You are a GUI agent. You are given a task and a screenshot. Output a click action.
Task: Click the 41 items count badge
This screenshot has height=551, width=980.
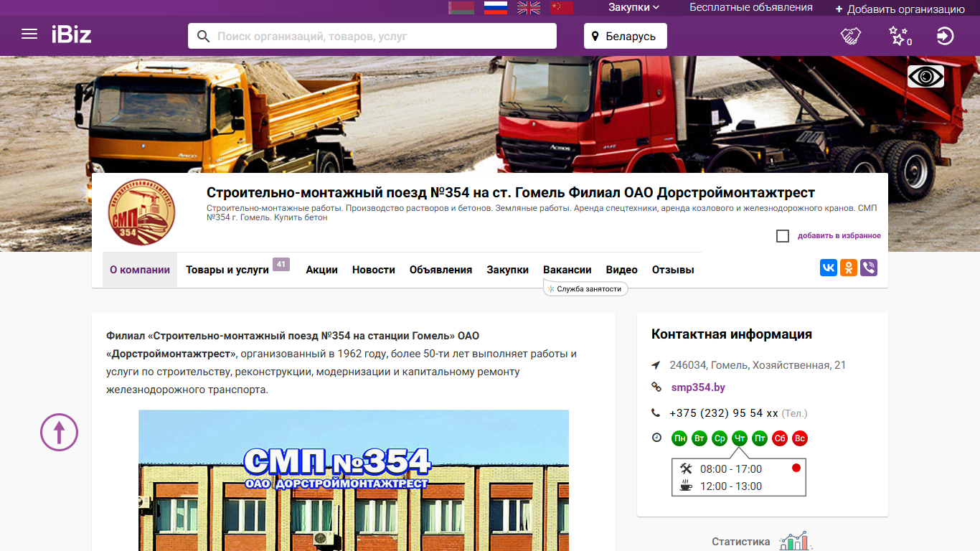(281, 264)
